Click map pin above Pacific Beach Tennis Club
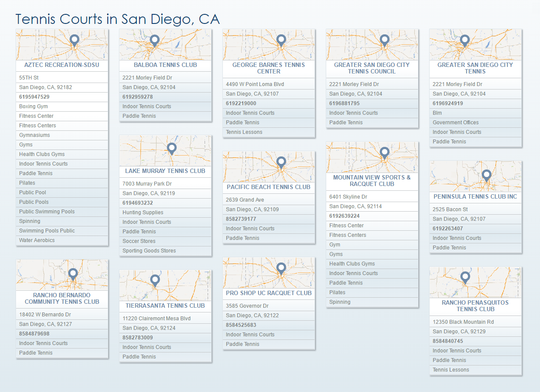 click(281, 163)
